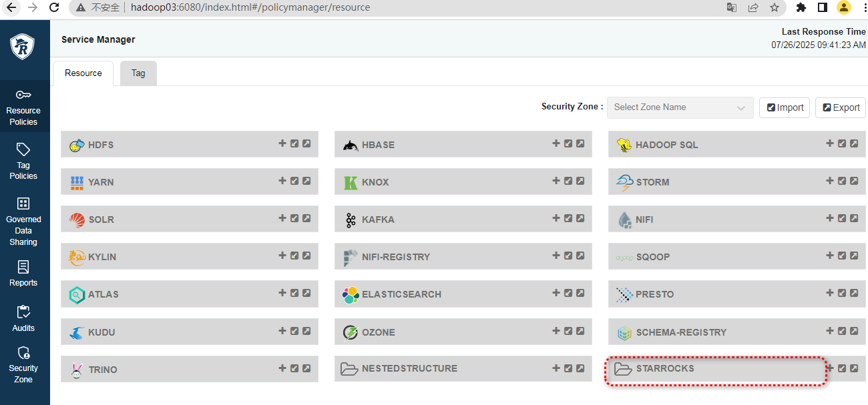Click the import icon in KNOX row
The height and width of the screenshot is (405, 868).
point(568,181)
